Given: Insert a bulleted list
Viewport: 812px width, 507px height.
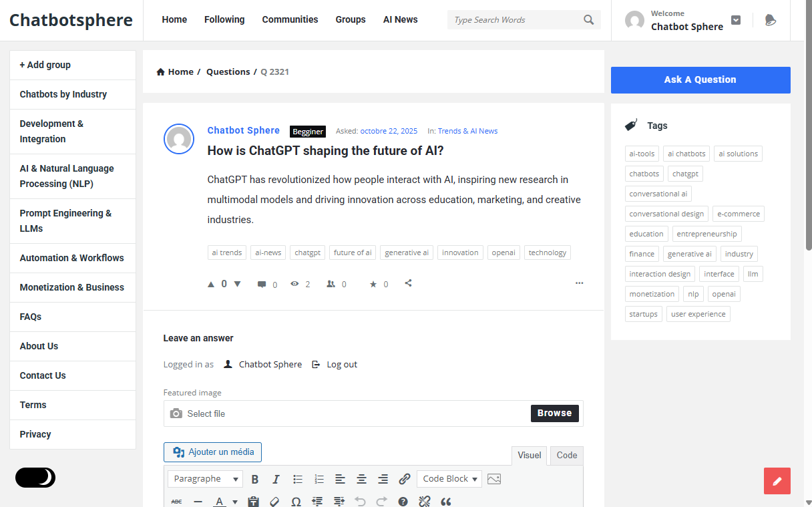Looking at the screenshot, I should (298, 479).
